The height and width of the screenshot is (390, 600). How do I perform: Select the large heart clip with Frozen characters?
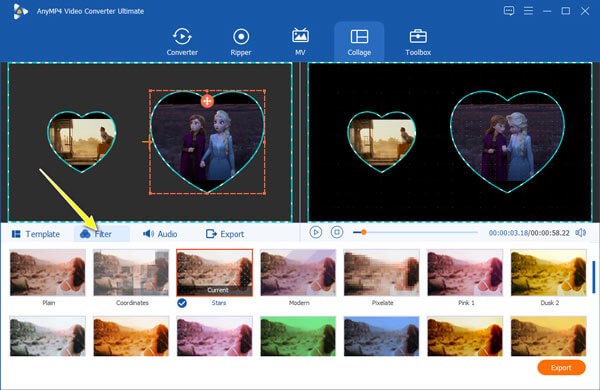point(207,142)
